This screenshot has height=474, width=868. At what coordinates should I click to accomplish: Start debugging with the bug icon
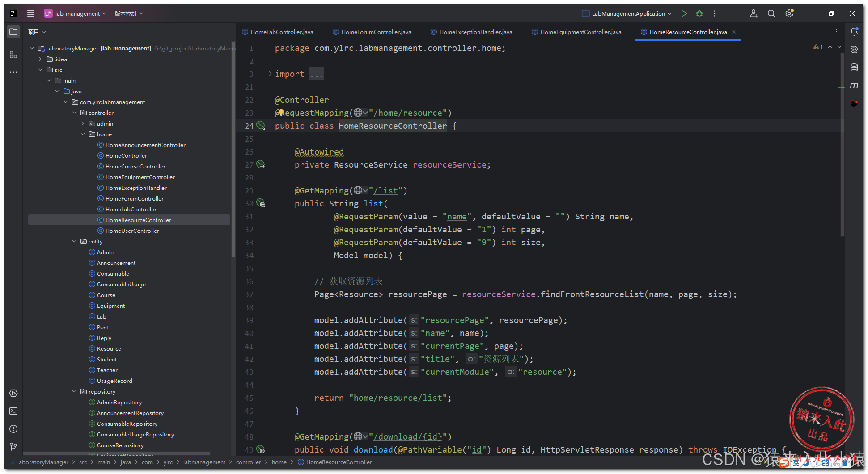[x=699, y=13]
